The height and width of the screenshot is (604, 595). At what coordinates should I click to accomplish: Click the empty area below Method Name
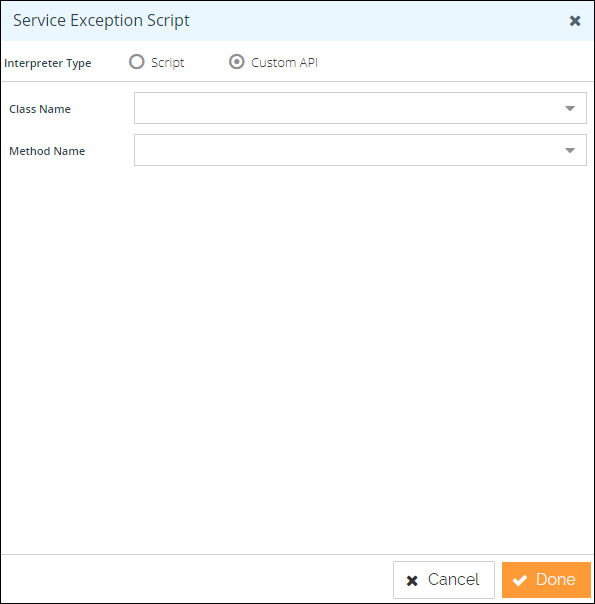click(297, 358)
